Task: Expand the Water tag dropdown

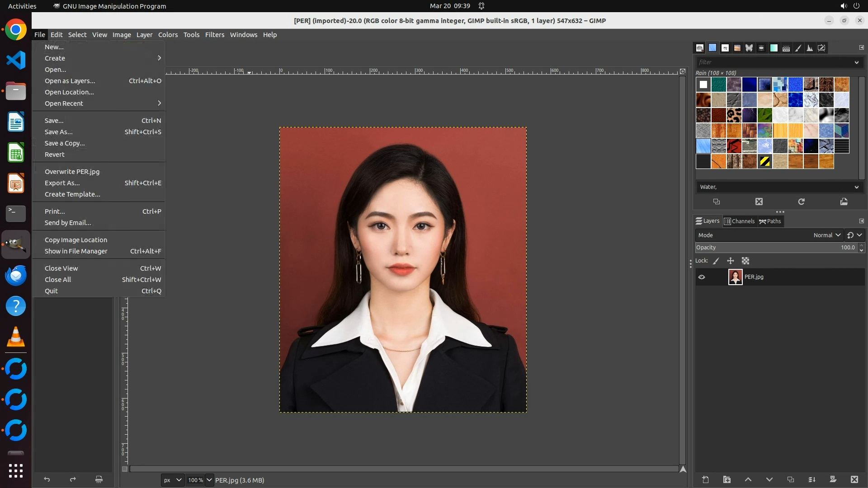Action: (x=856, y=187)
